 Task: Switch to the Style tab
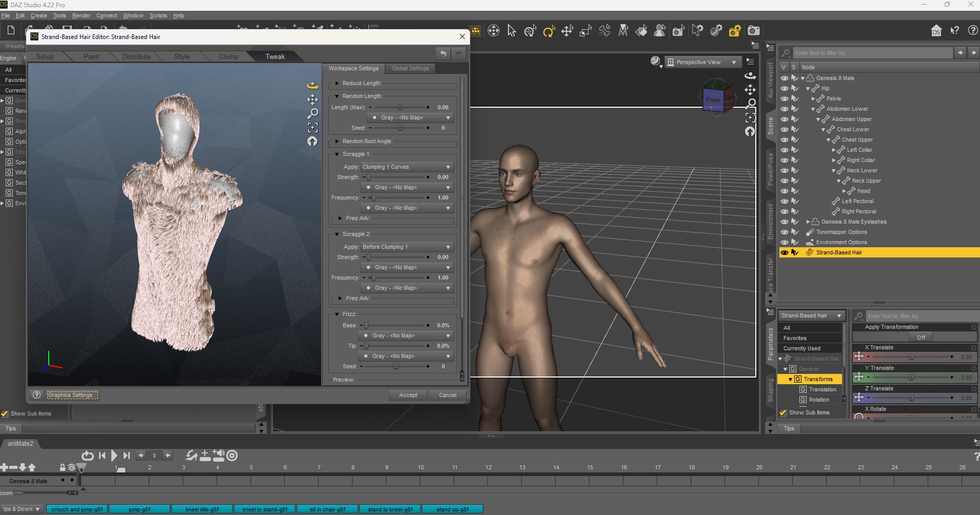182,56
